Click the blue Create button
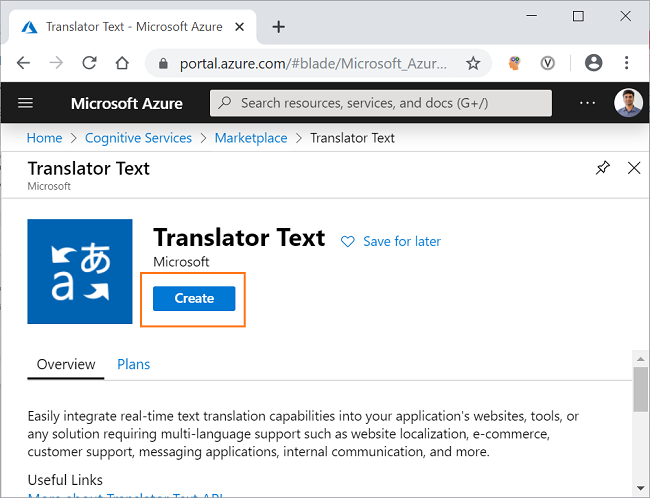This screenshot has height=498, width=650. tap(194, 298)
